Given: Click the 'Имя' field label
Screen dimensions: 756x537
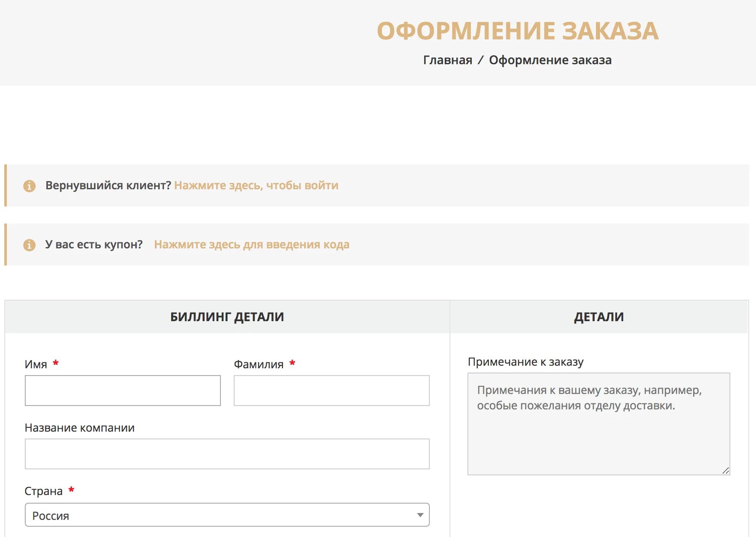Looking at the screenshot, I should pos(36,364).
